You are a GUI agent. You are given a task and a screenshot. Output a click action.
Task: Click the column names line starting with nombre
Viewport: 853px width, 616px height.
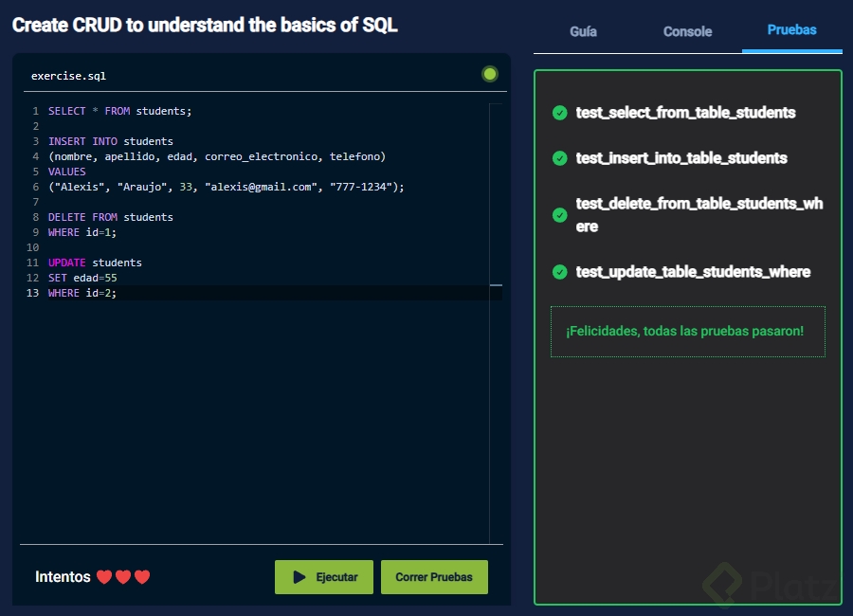click(x=216, y=156)
